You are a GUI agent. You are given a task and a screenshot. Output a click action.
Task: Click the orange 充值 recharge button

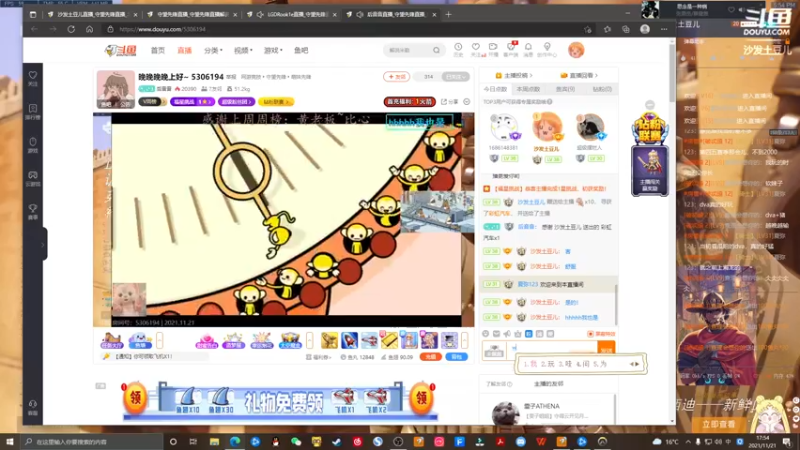[431, 357]
